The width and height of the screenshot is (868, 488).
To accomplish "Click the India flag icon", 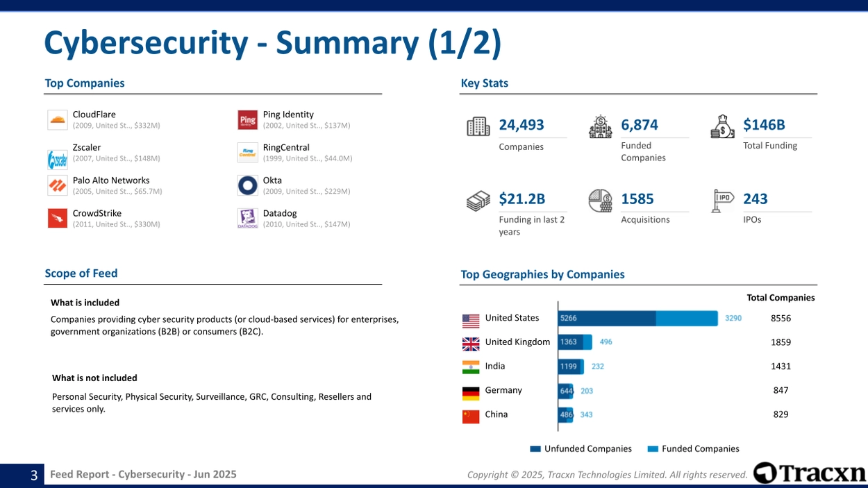I will pyautogui.click(x=471, y=368).
